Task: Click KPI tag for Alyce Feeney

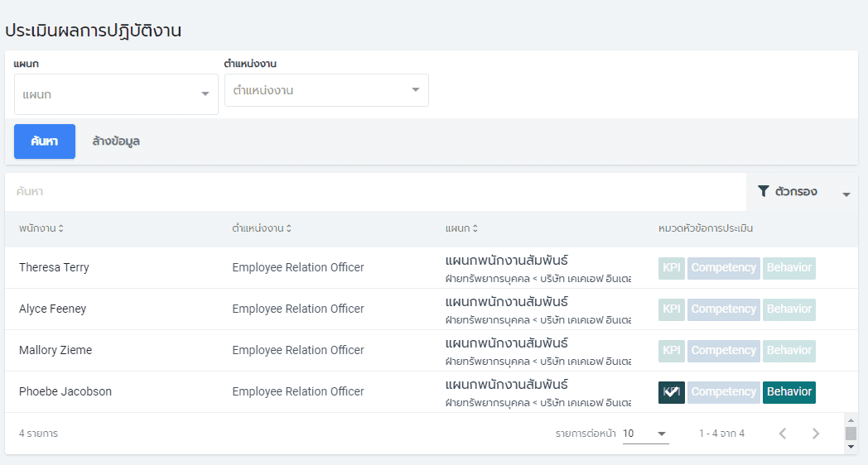Action: click(x=672, y=309)
